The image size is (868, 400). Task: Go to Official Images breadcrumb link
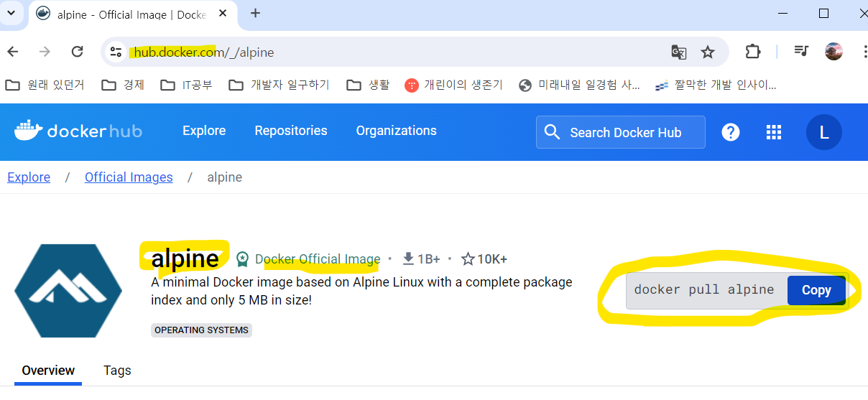[x=129, y=177]
